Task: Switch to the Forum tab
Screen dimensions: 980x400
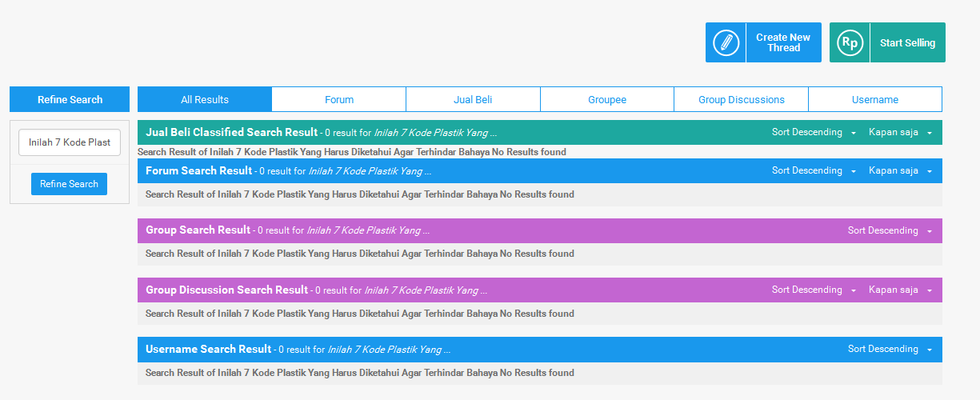Action: [x=339, y=99]
